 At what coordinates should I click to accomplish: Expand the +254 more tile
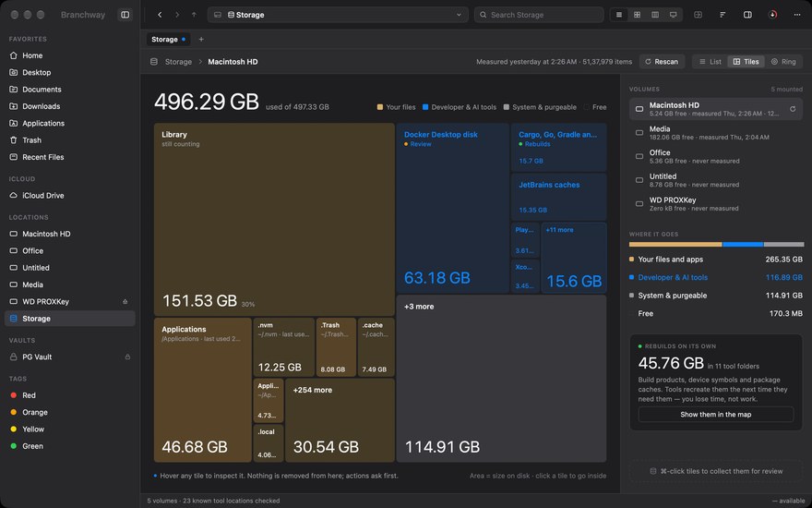[340, 420]
